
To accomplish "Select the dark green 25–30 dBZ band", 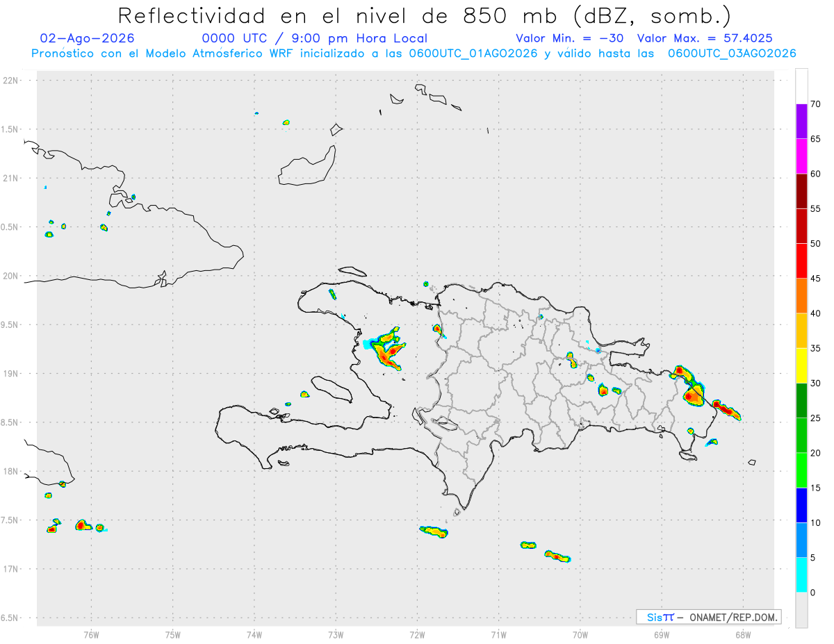I will click(801, 401).
